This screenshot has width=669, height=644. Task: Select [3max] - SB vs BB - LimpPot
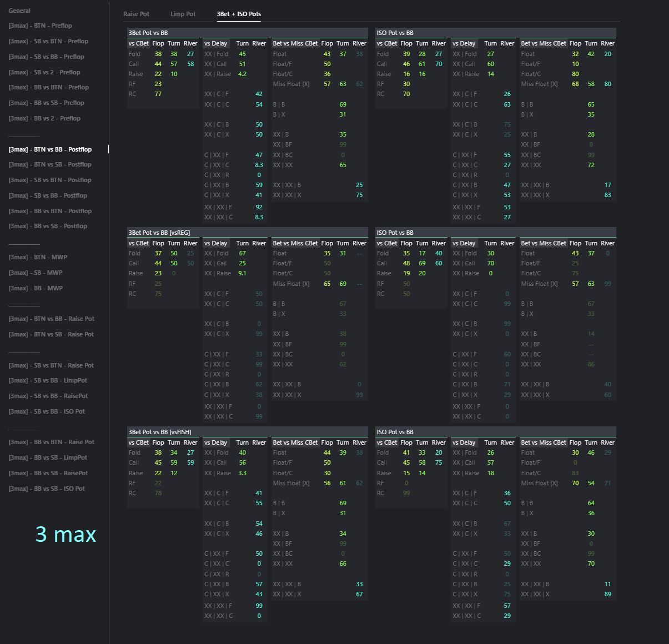click(48, 380)
